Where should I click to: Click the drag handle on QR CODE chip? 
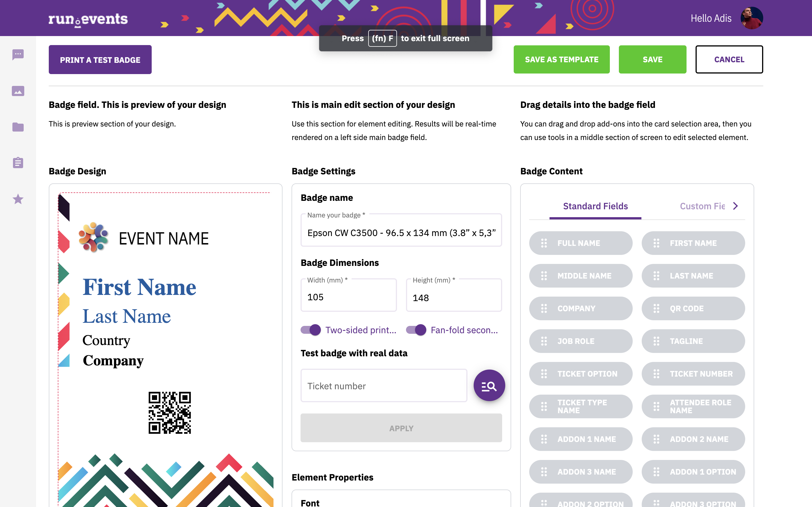click(x=656, y=308)
